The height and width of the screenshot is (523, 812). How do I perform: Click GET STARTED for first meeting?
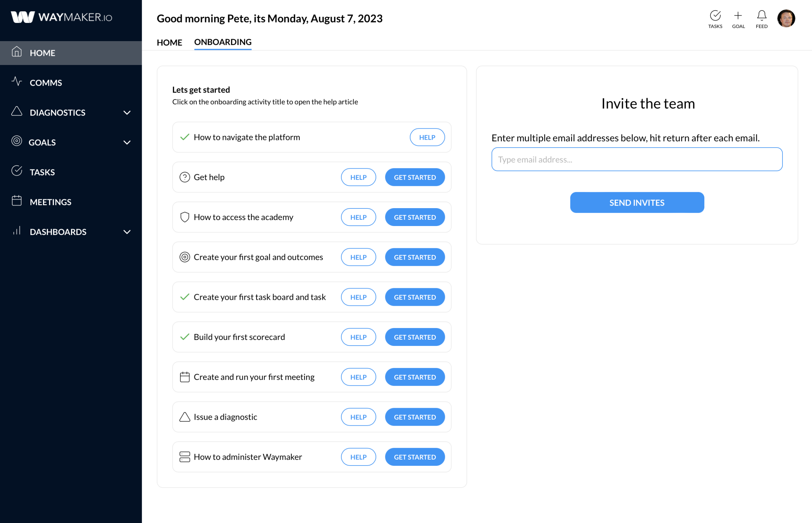tap(415, 377)
